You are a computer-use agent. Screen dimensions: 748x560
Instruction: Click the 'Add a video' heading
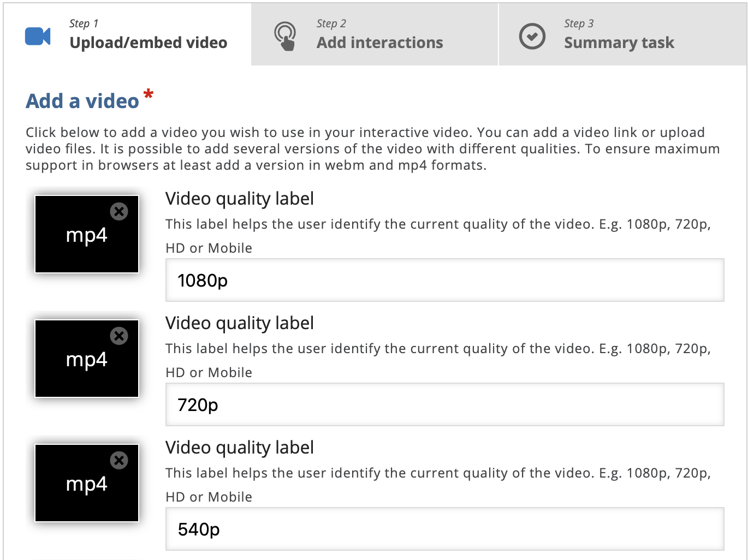(x=82, y=101)
